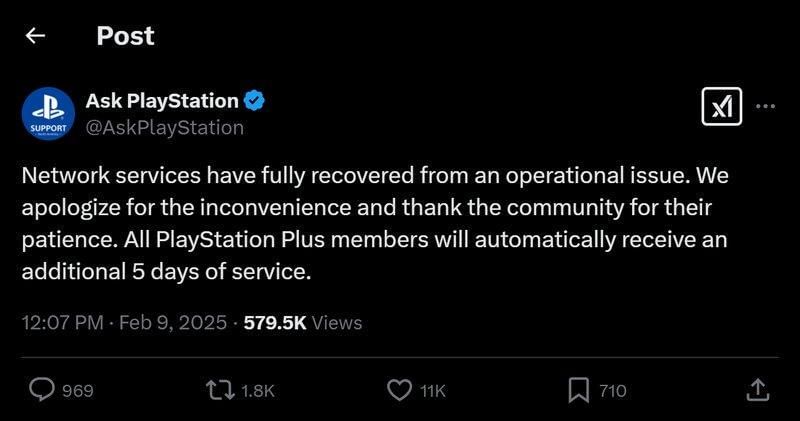Click the 11K likes count
The image size is (800, 421).
coord(432,391)
